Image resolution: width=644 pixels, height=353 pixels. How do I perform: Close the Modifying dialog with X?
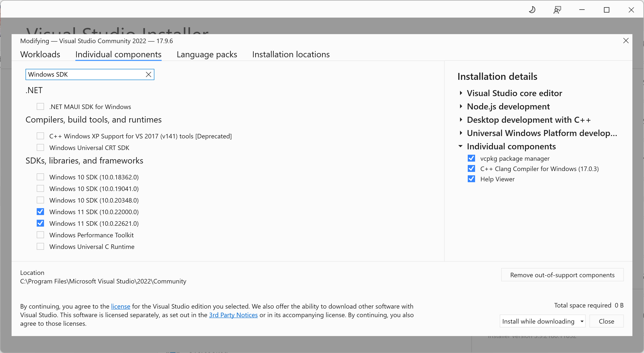[626, 41]
